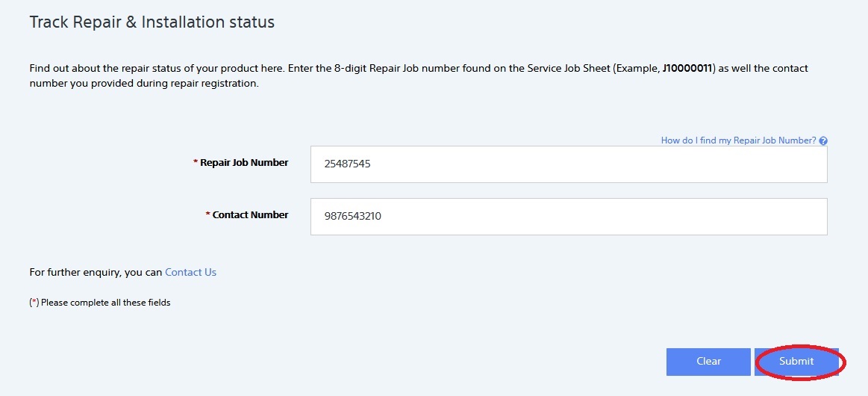This screenshot has width=868, height=396.
Task: Click the parenthesized red asterisk in the footnote
Action: point(34,303)
